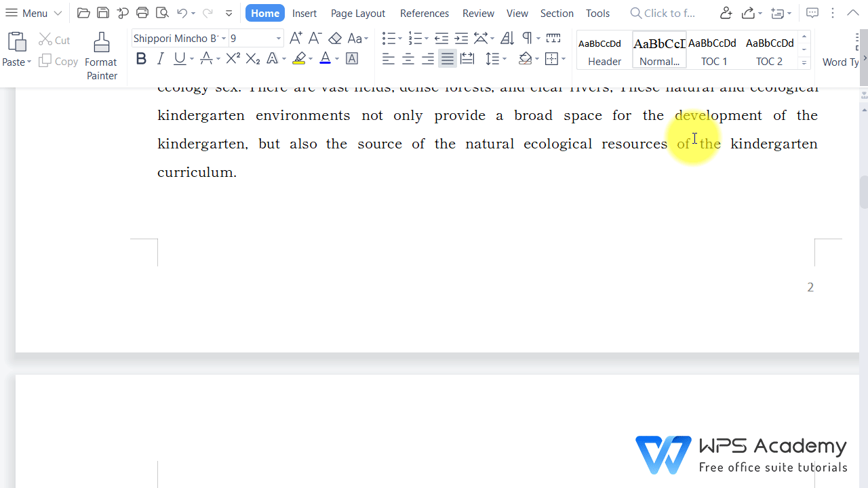Enable center text alignment

(x=408, y=59)
